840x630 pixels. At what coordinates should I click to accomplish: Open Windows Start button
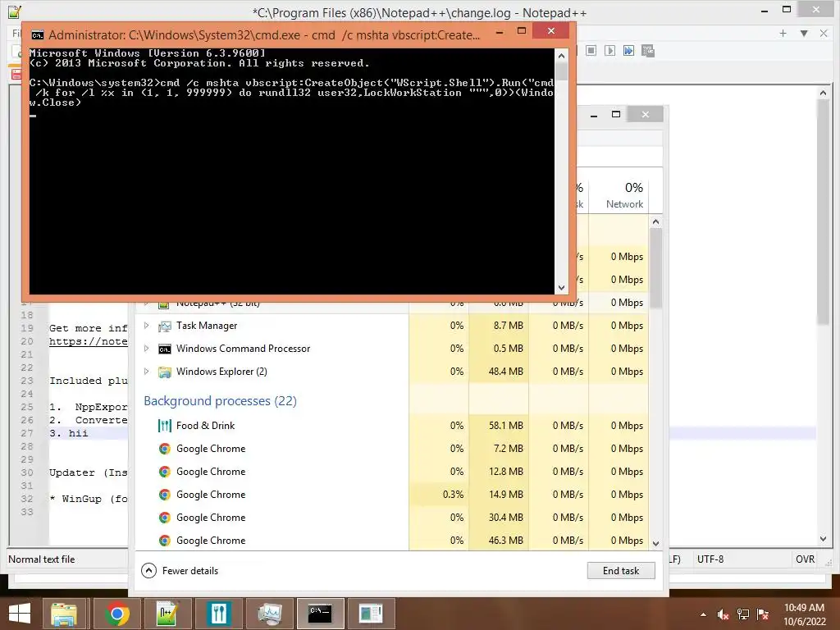point(20,614)
